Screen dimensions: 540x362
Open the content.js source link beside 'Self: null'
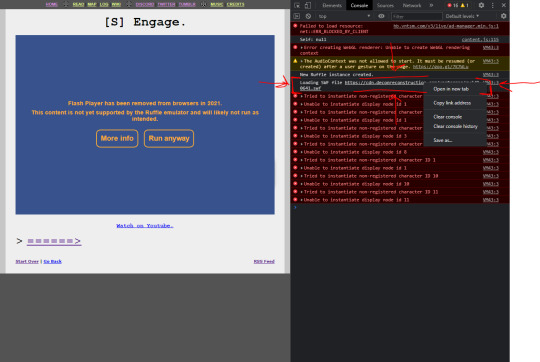(480, 39)
